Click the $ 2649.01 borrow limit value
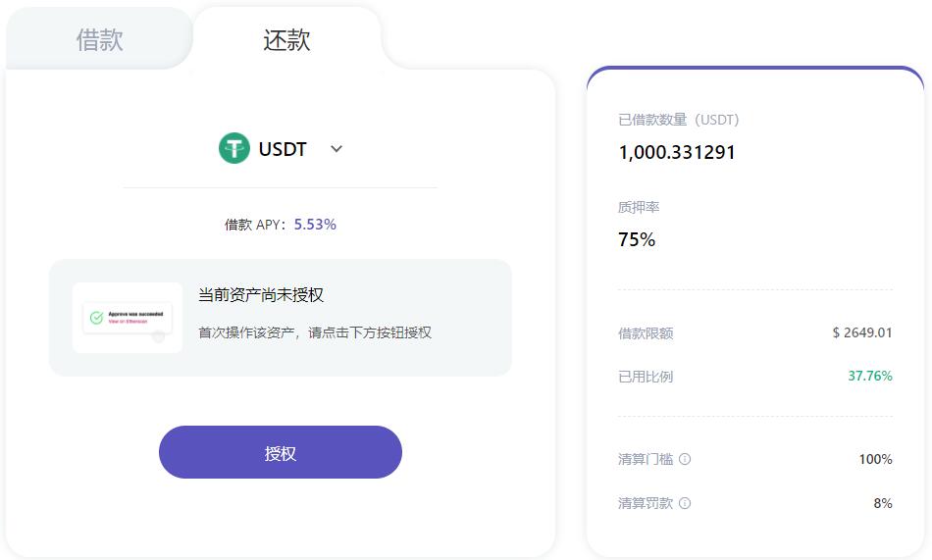The image size is (932, 560). [x=862, y=332]
